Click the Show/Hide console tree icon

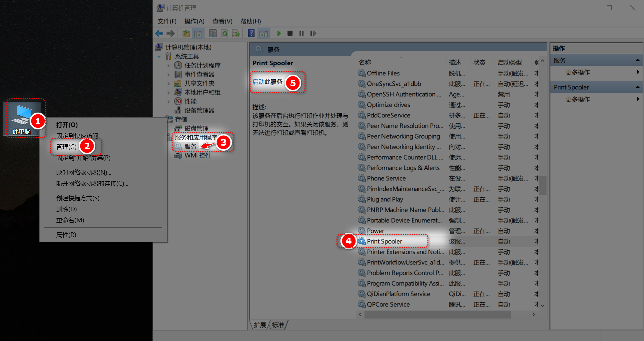(x=198, y=33)
